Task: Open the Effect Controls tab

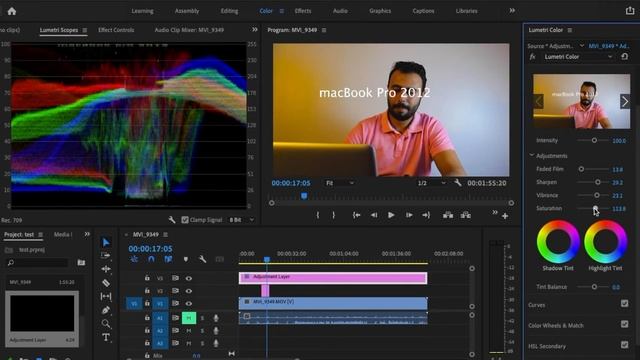Action: pyautogui.click(x=116, y=30)
